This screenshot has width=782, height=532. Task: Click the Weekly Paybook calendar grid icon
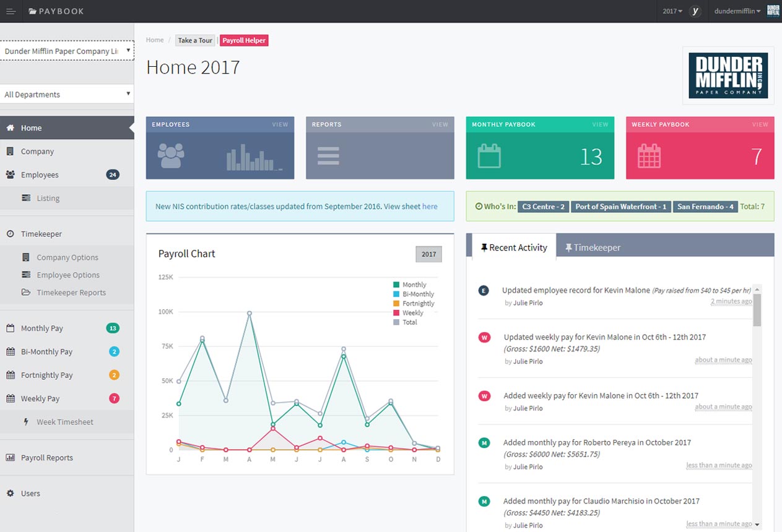click(x=649, y=156)
